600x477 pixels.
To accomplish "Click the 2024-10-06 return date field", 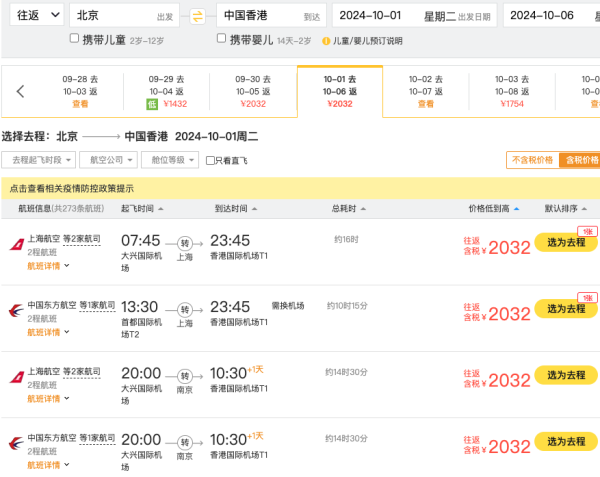I will [x=551, y=15].
